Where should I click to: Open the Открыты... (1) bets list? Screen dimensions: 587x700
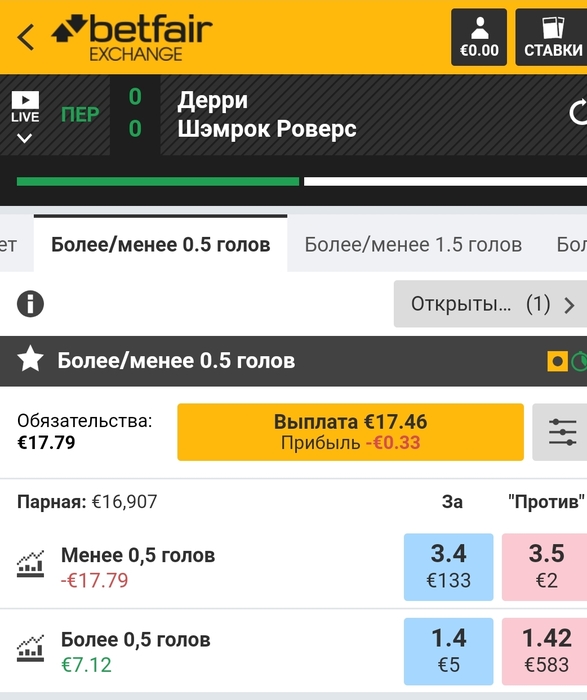pyautogui.click(x=490, y=304)
